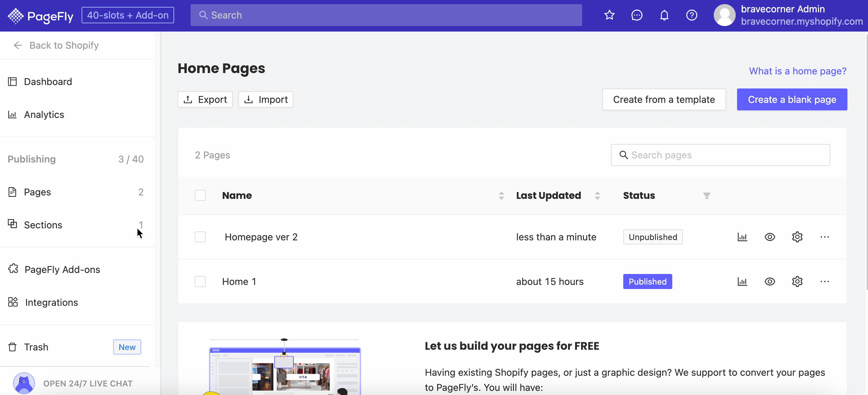Open the favorites star icon

[609, 15]
